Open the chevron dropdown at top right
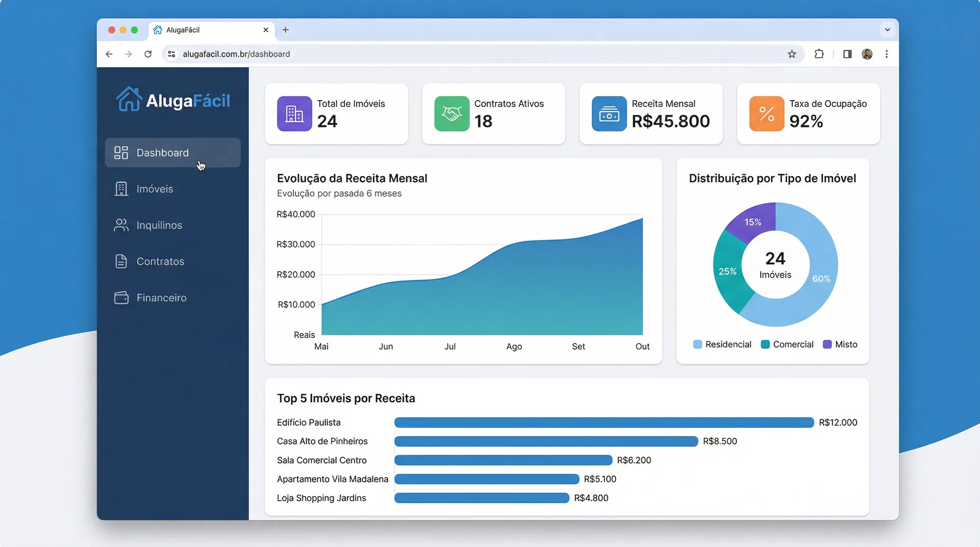The image size is (980, 547). (x=888, y=30)
